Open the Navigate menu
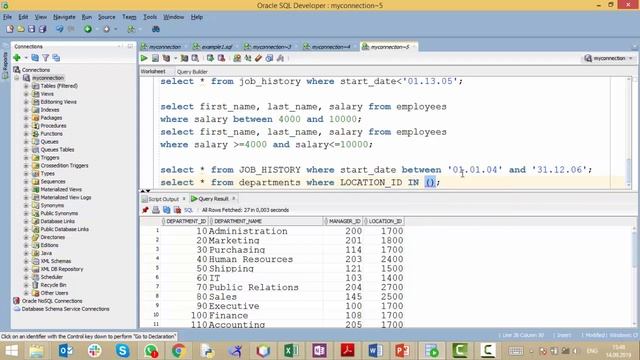640x360 pixels. coord(64,17)
